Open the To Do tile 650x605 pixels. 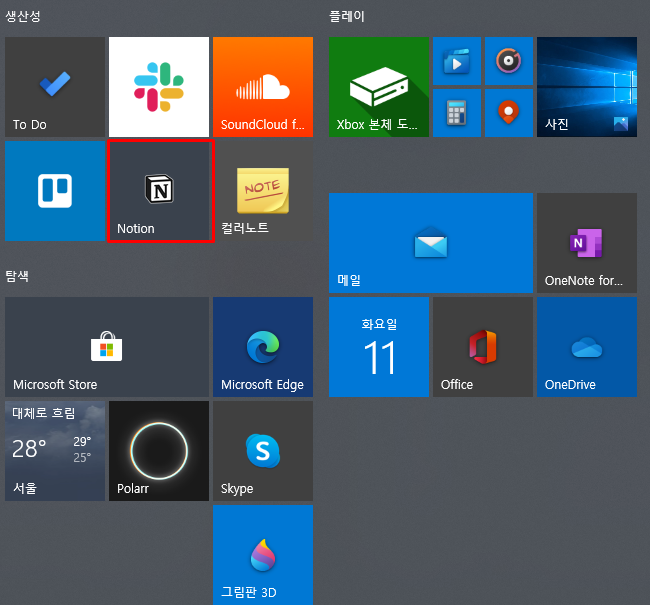(55, 87)
